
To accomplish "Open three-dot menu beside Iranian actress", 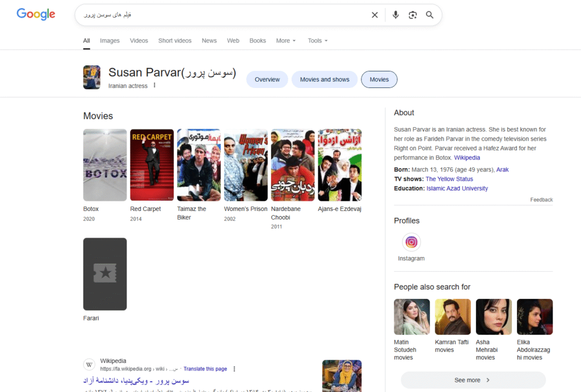I will [x=154, y=86].
